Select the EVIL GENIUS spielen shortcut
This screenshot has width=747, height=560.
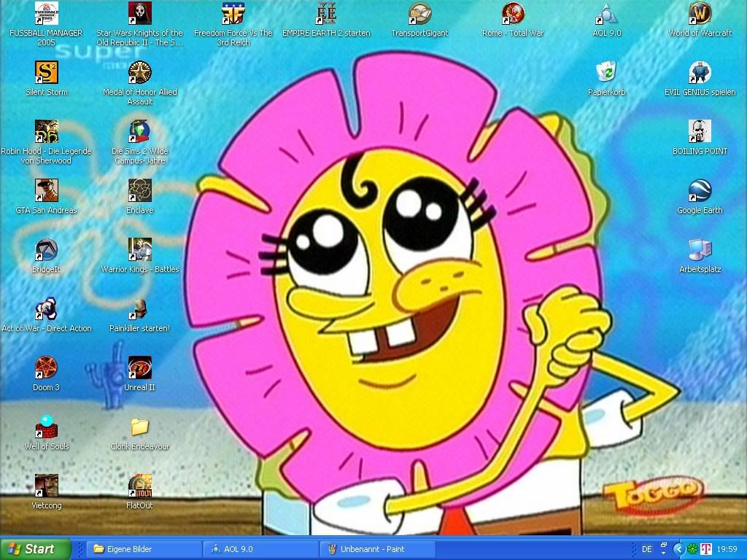click(700, 72)
